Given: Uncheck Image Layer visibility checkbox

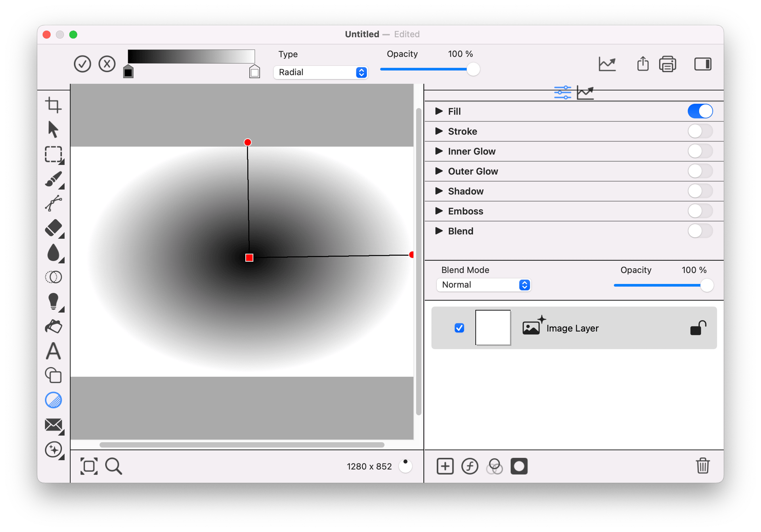Looking at the screenshot, I should 459,328.
